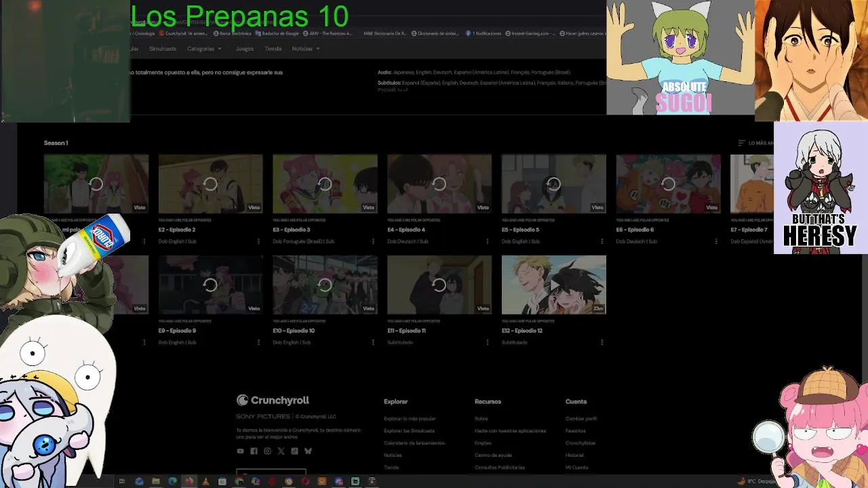The height and width of the screenshot is (488, 868).
Task: Open the E2 - Episodio 2 title link
Action: coord(177,230)
